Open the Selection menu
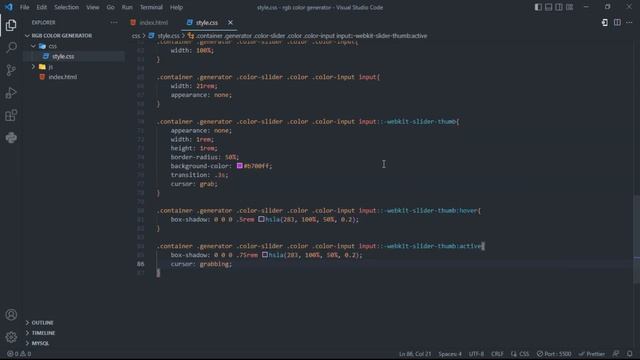This screenshot has width=640, height=360. tap(66, 7)
